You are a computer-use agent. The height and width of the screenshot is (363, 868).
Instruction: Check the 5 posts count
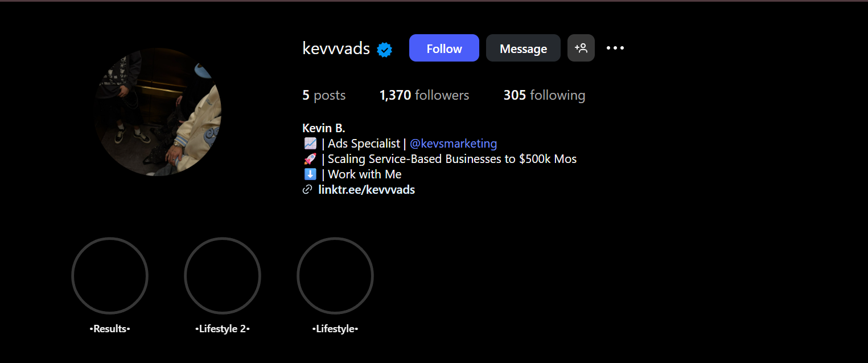(323, 95)
